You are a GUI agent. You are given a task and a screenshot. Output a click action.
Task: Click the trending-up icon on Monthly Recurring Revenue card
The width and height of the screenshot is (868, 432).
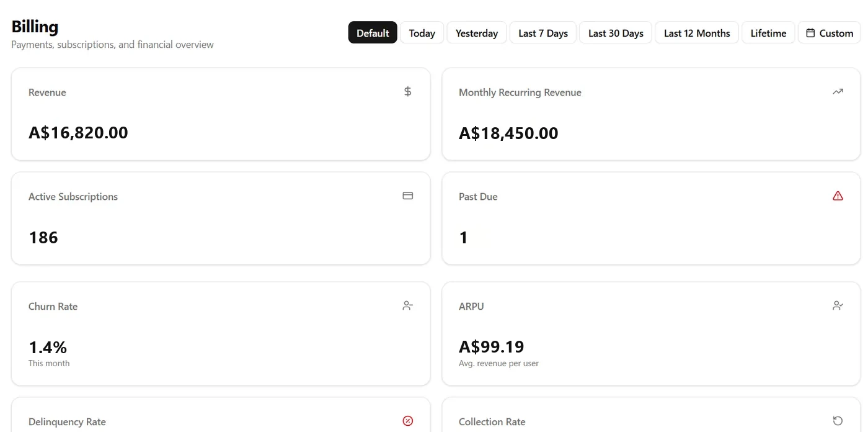(838, 92)
